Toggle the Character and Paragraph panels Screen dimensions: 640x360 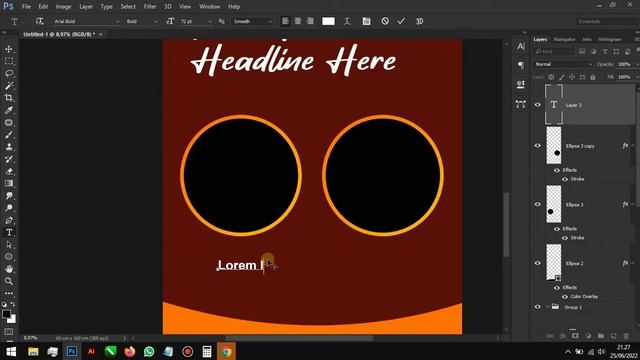(x=366, y=21)
